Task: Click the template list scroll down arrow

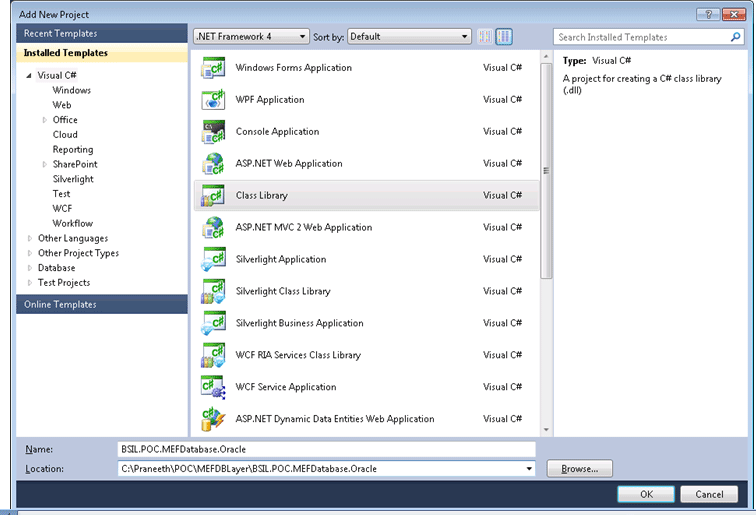Action: 546,430
